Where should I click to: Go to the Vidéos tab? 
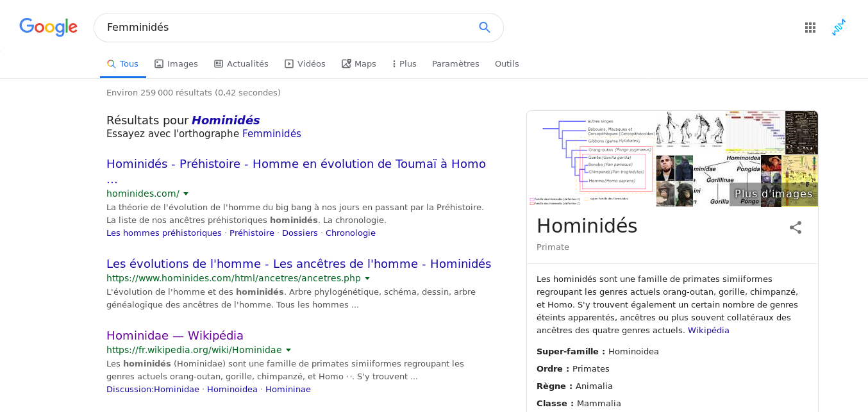pos(305,64)
